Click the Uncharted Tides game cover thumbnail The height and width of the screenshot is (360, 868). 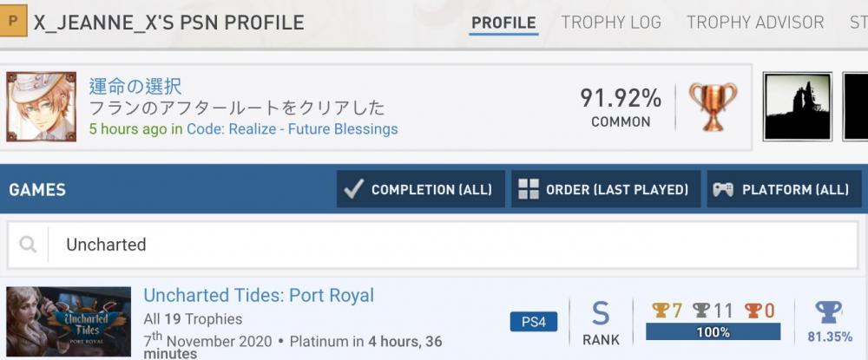69,323
